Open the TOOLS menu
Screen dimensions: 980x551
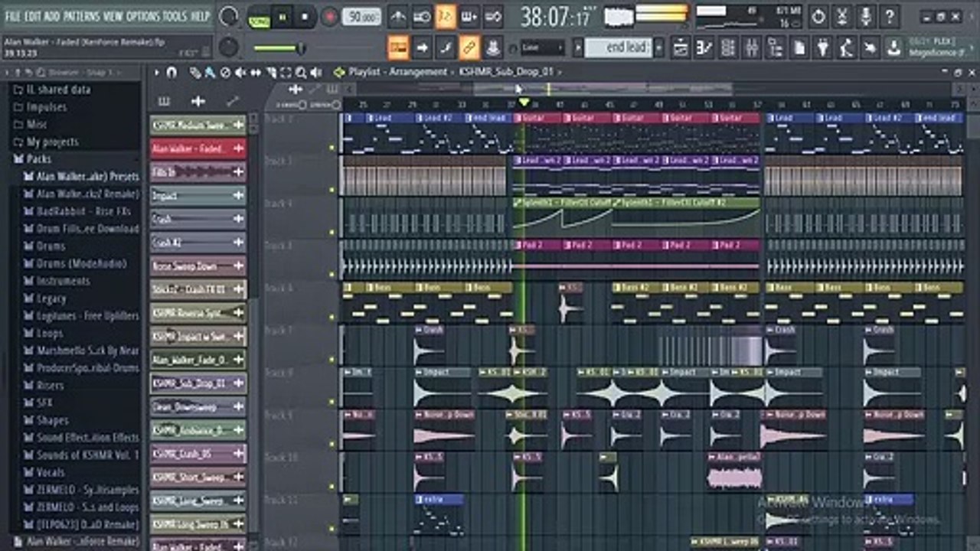(175, 16)
